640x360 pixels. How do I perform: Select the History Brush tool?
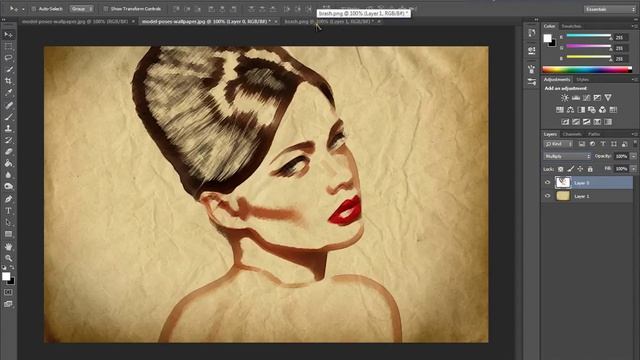click(8, 140)
